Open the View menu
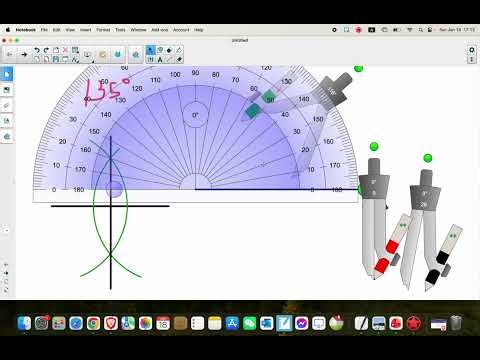480x360 pixels. click(x=70, y=30)
